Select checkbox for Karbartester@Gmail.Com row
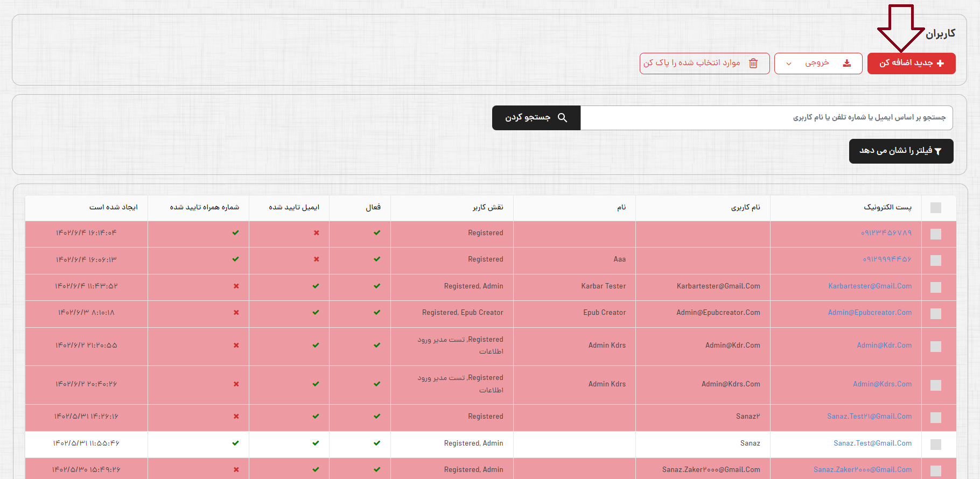 [936, 287]
